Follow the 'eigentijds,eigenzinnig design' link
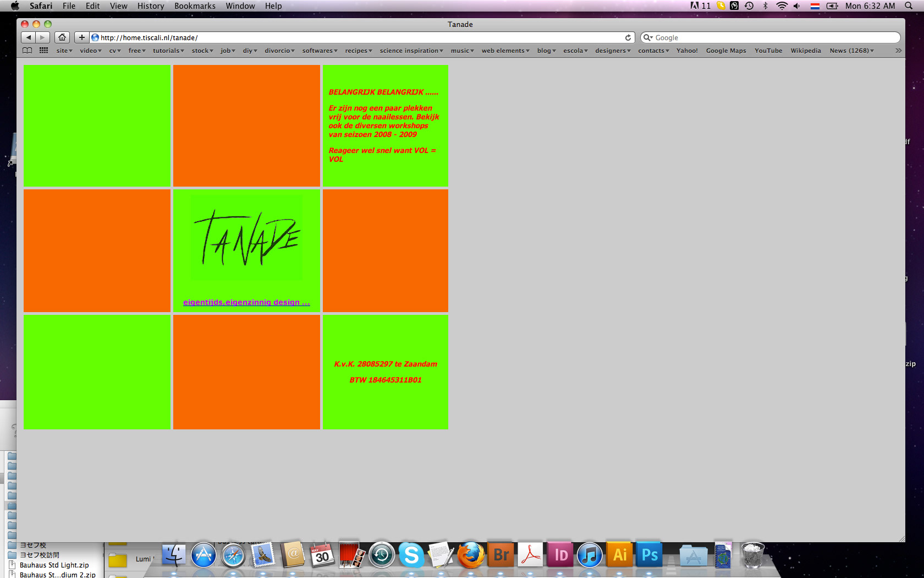This screenshot has width=924, height=578. 246,302
